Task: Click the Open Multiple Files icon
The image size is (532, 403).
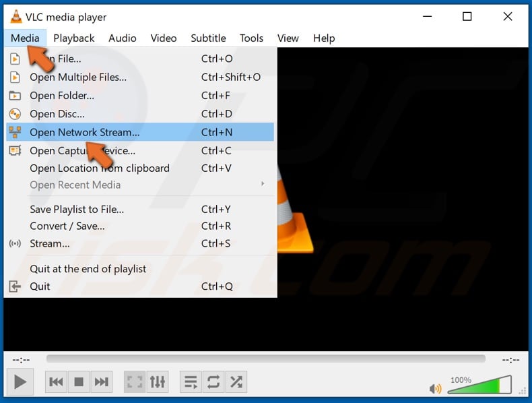Action: point(15,77)
